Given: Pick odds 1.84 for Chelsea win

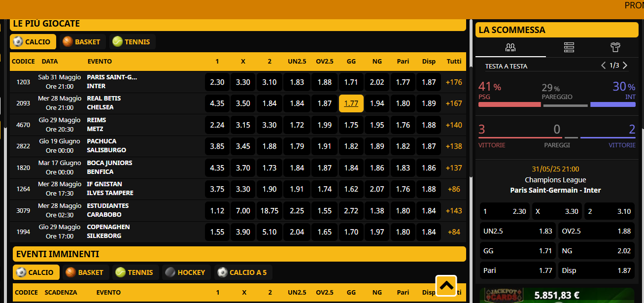Looking at the screenshot, I should [270, 103].
